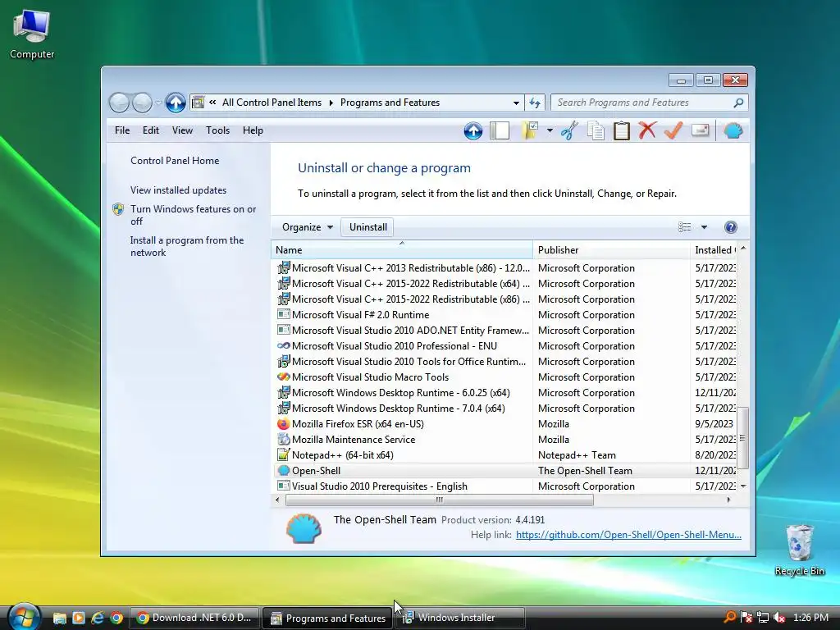Click the list scroll down arrow
This screenshot has width=840, height=630.
(743, 486)
